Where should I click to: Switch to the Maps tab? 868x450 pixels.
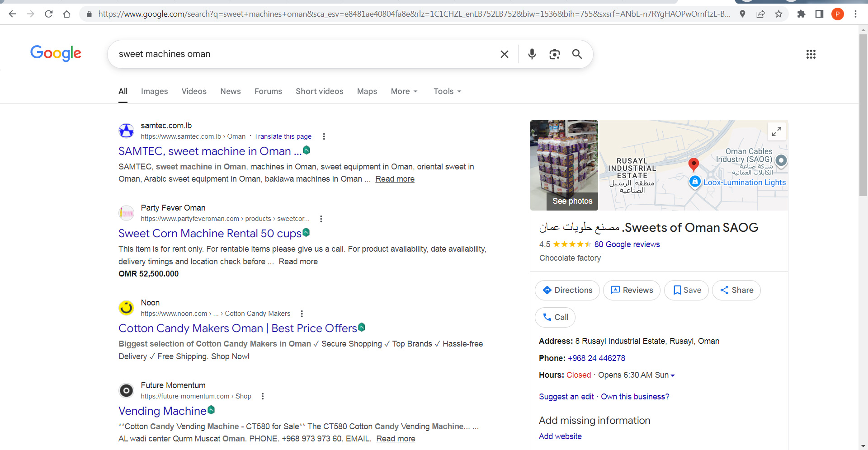point(367,91)
